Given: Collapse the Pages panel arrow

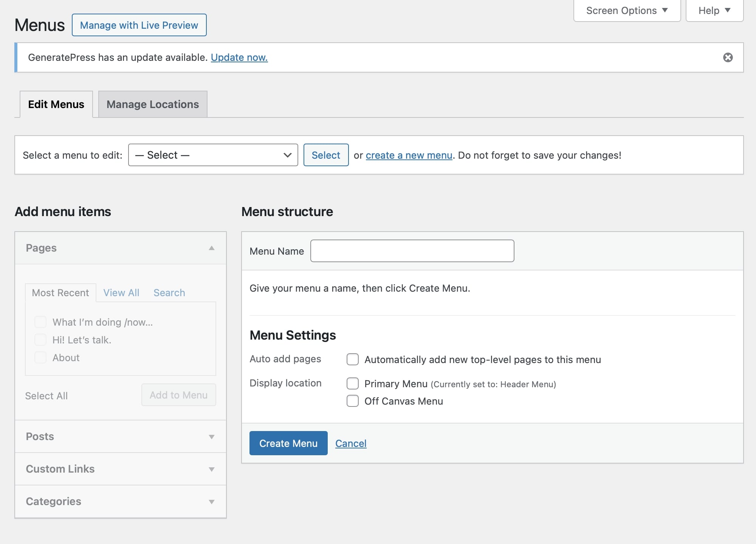Looking at the screenshot, I should click(212, 248).
